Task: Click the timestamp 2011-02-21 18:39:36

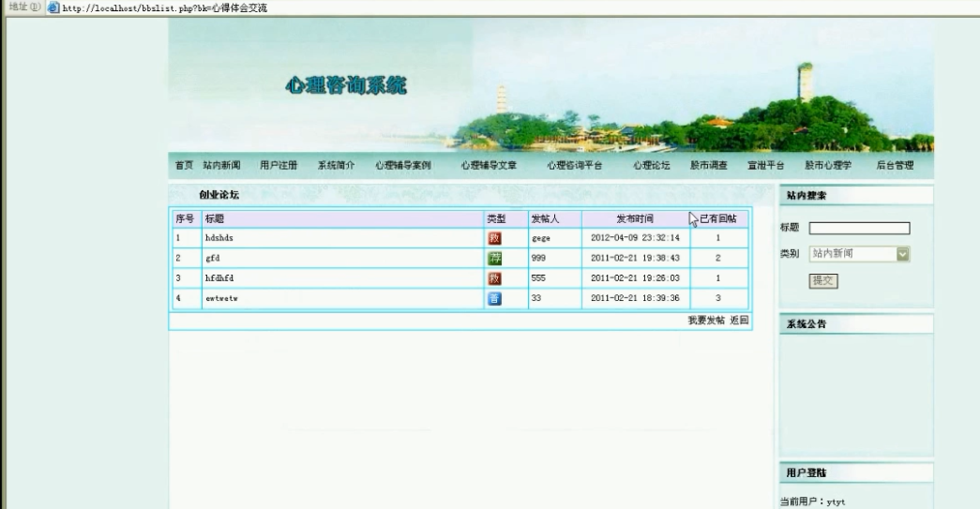Action: pyautogui.click(x=635, y=298)
